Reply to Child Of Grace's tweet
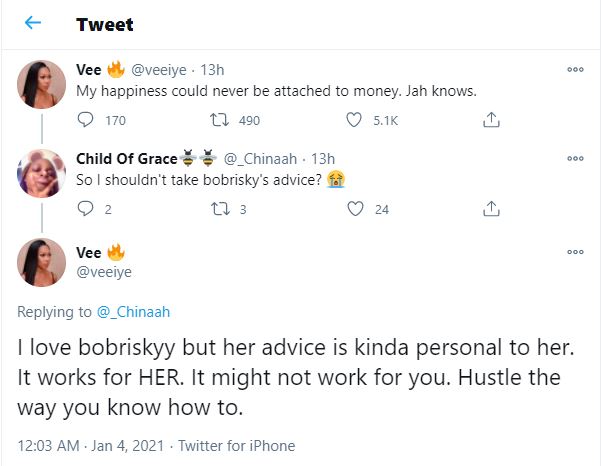This screenshot has width=601, height=466. [85, 210]
